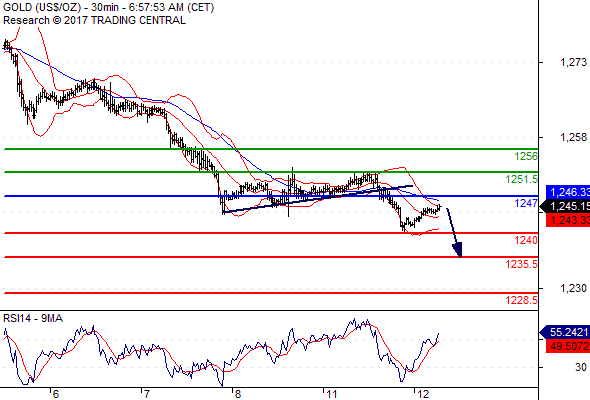Click the GOLD (US$/OZ) chart title
This screenshot has height=400, width=590.
point(42,8)
